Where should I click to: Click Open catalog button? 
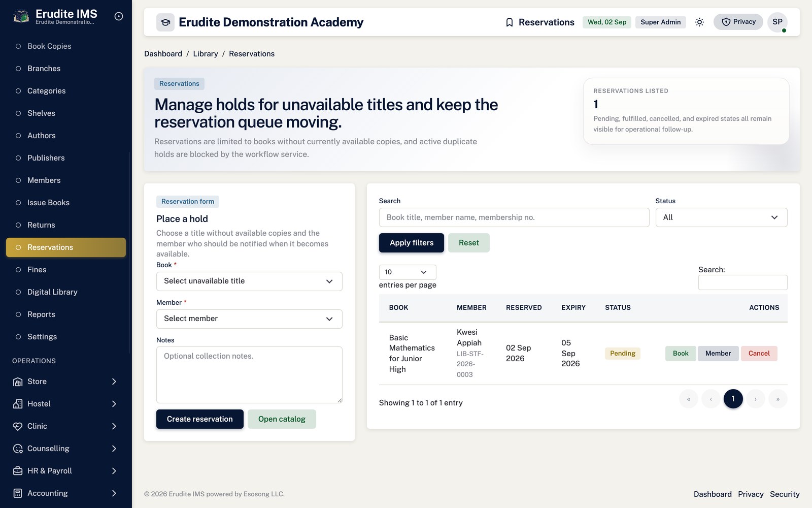point(282,419)
